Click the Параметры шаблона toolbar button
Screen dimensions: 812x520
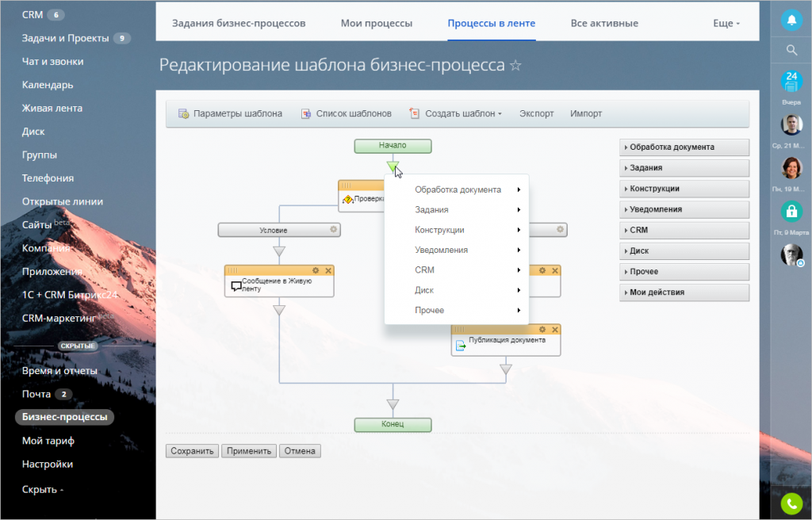230,113
